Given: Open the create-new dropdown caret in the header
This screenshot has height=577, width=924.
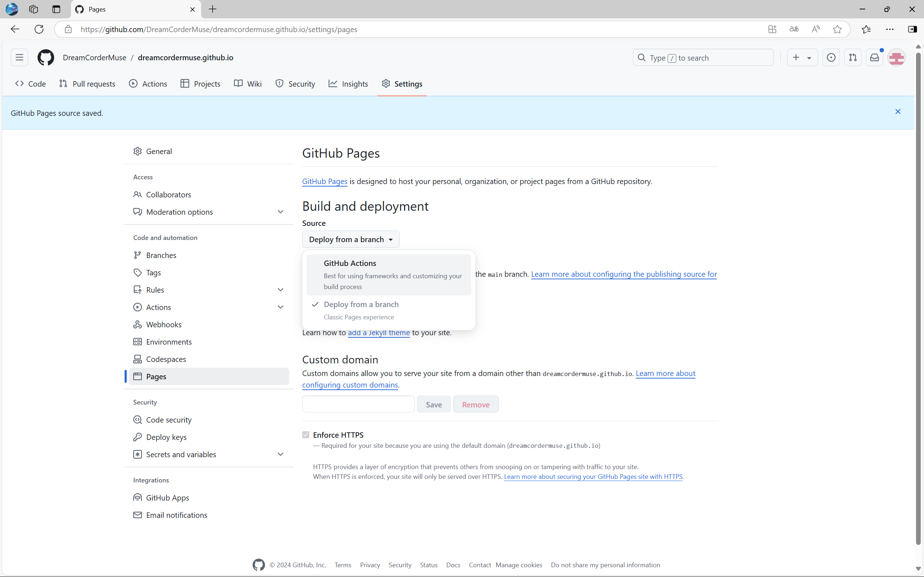Looking at the screenshot, I should pos(809,58).
